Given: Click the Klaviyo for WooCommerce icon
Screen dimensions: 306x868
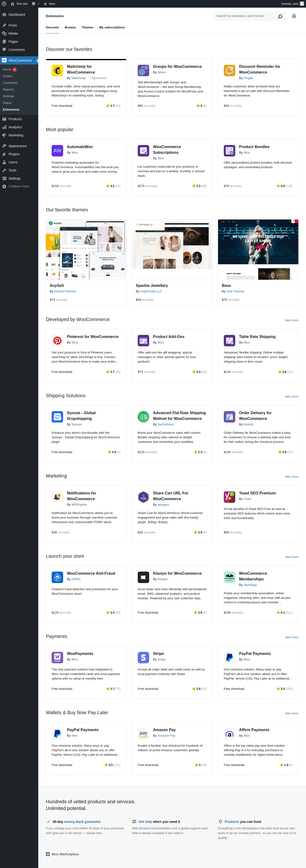Looking at the screenshot, I should click(143, 577).
